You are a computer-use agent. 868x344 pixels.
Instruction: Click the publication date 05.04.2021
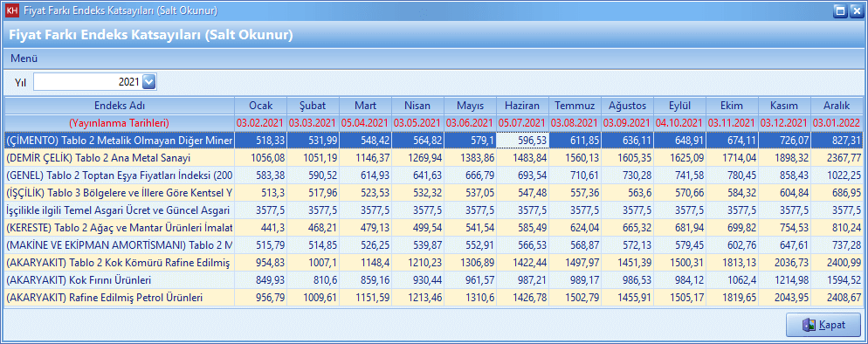(x=365, y=123)
